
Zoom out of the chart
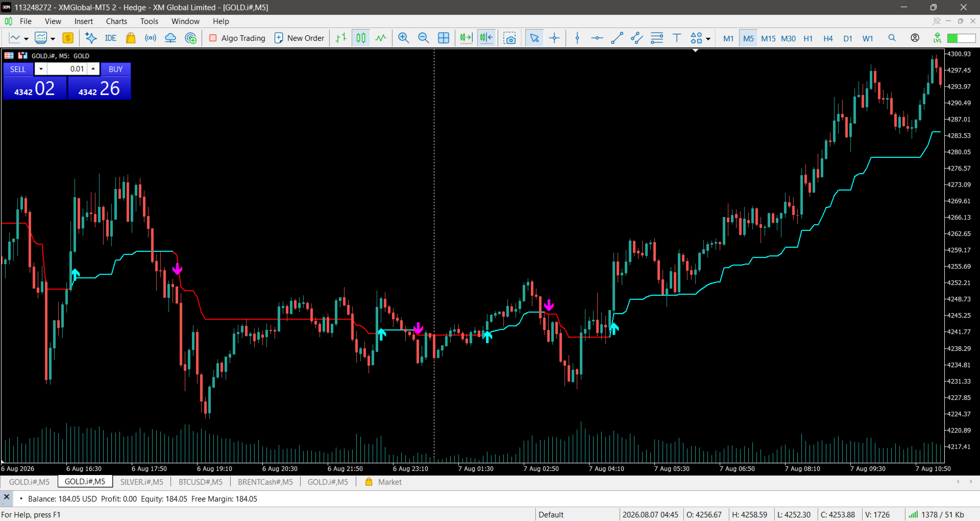tap(423, 38)
